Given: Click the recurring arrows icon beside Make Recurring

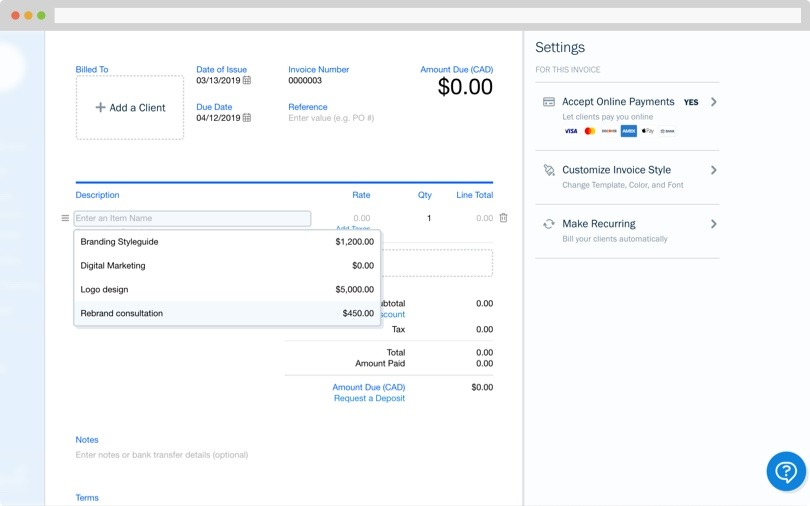Looking at the screenshot, I should [549, 224].
